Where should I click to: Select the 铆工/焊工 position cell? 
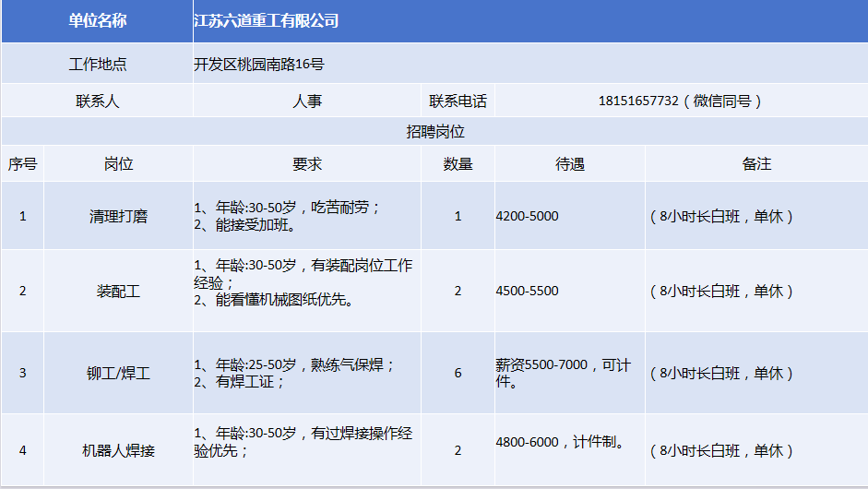click(118, 374)
